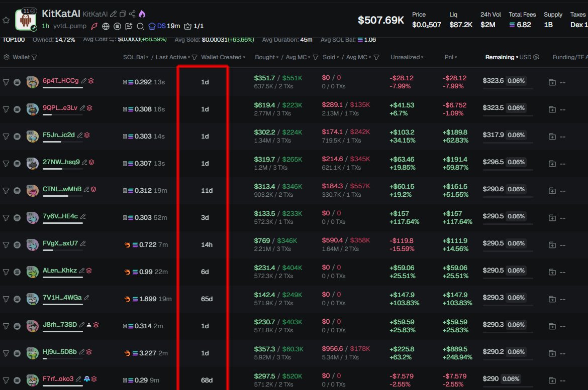Click the pencil rename icon for wallet 7y6V...HE4c
588x390 pixels.
coord(83,216)
